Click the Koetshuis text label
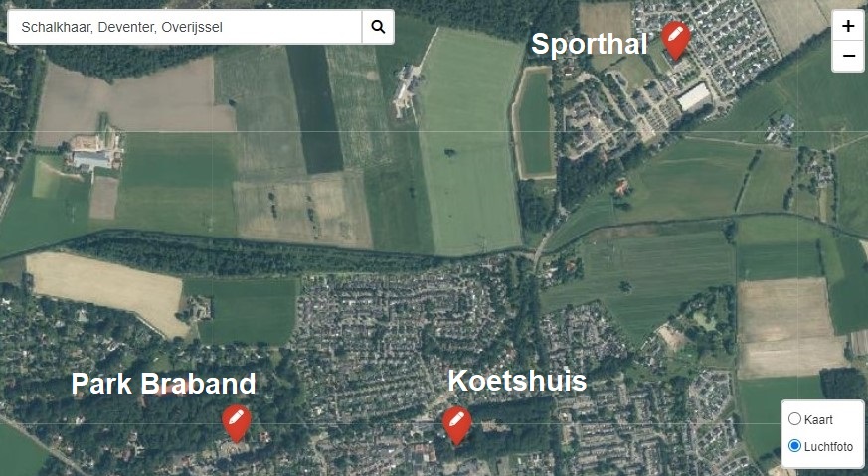 click(517, 381)
